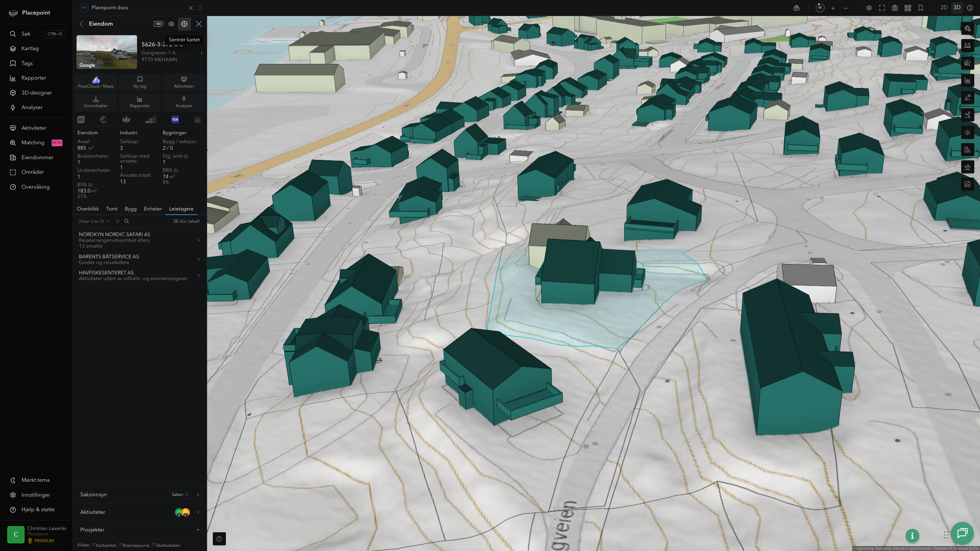The height and width of the screenshot is (551, 980).
Task: Open the Placepoint docs workspace switcher arrows
Action: (x=199, y=8)
